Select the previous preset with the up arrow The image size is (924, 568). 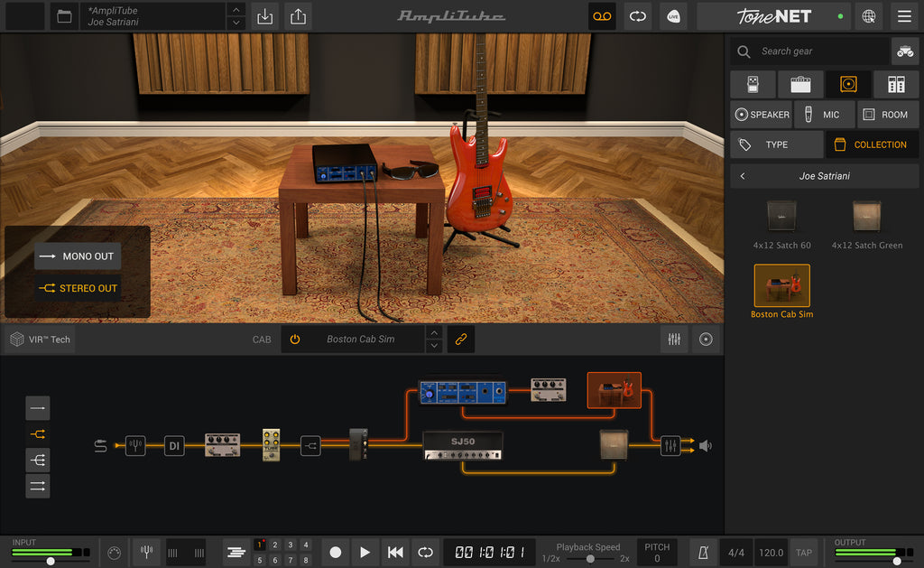click(236, 9)
